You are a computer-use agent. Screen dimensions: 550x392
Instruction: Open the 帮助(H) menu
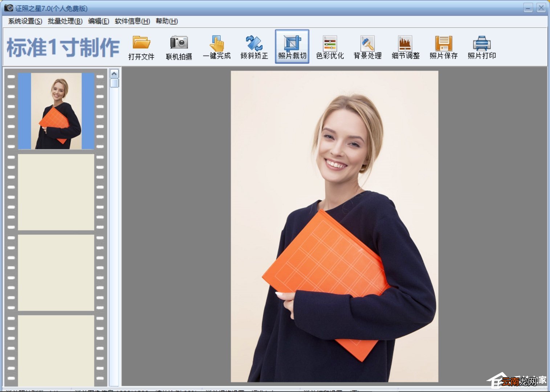click(x=167, y=21)
